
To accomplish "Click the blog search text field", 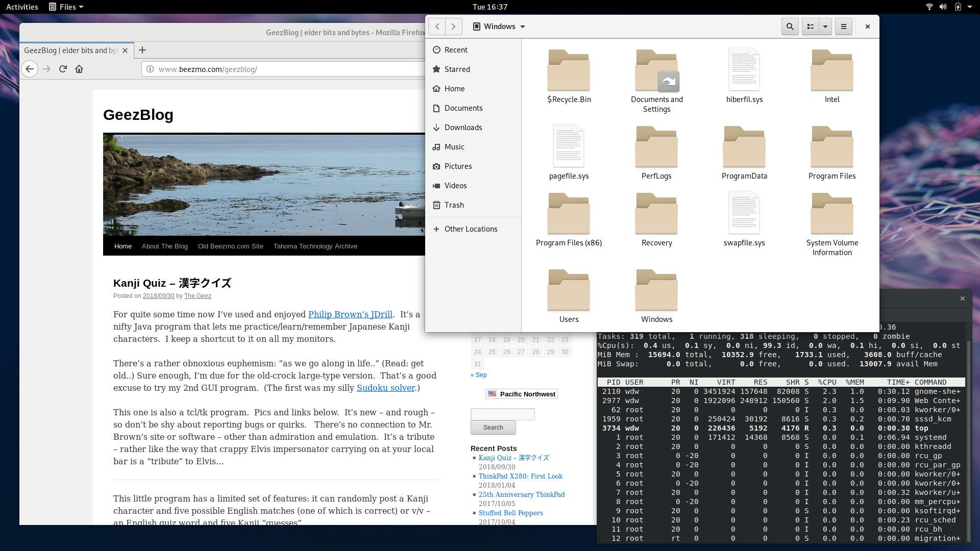I will (x=502, y=414).
